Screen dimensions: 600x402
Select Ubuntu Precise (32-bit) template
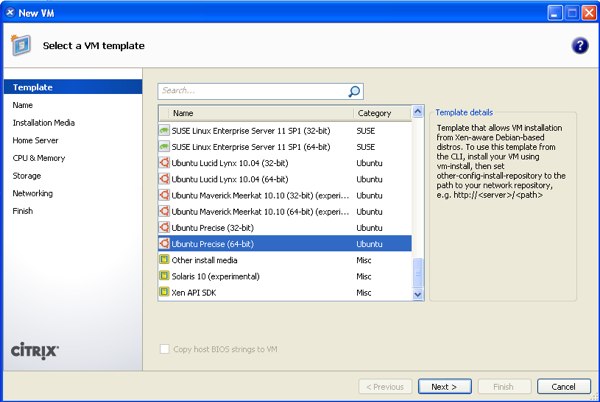tap(285, 228)
